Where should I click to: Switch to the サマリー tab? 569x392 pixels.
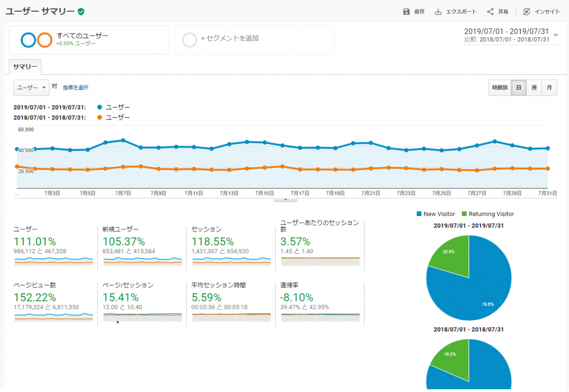(x=25, y=67)
